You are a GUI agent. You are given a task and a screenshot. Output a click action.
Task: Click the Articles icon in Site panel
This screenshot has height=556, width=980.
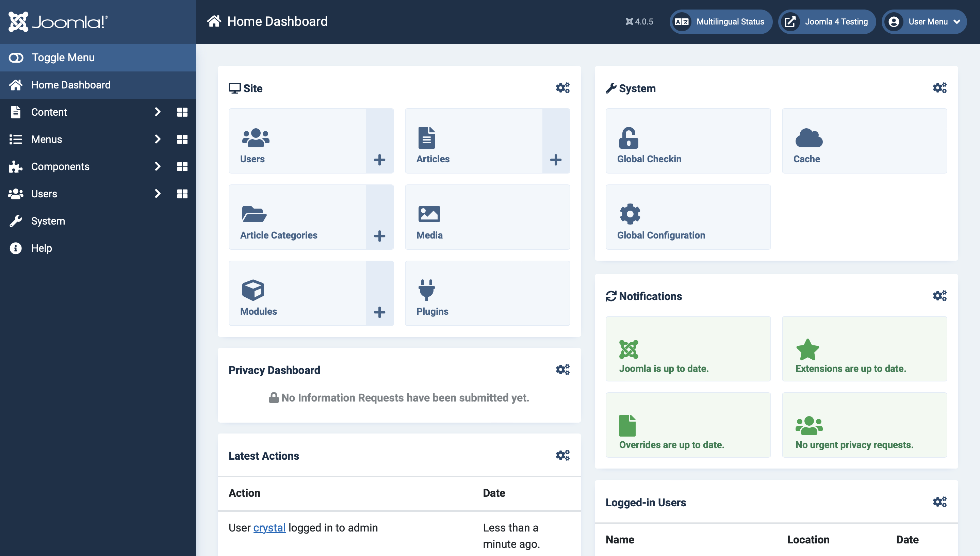coord(428,137)
